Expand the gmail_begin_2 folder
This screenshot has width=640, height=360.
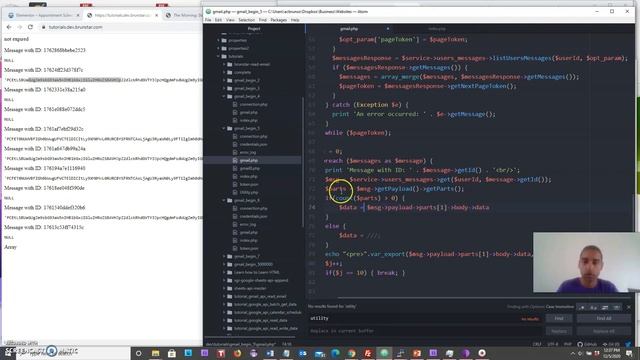(x=224, y=80)
